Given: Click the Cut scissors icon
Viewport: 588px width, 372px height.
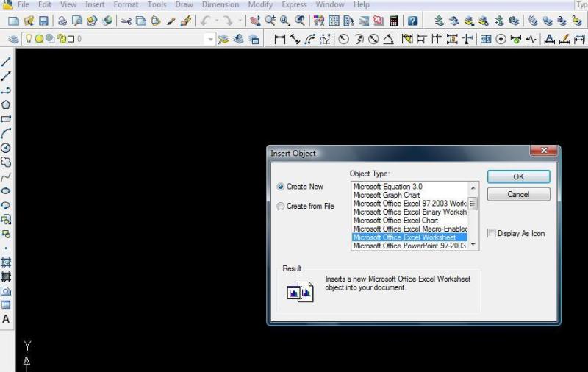Looking at the screenshot, I should 126,21.
